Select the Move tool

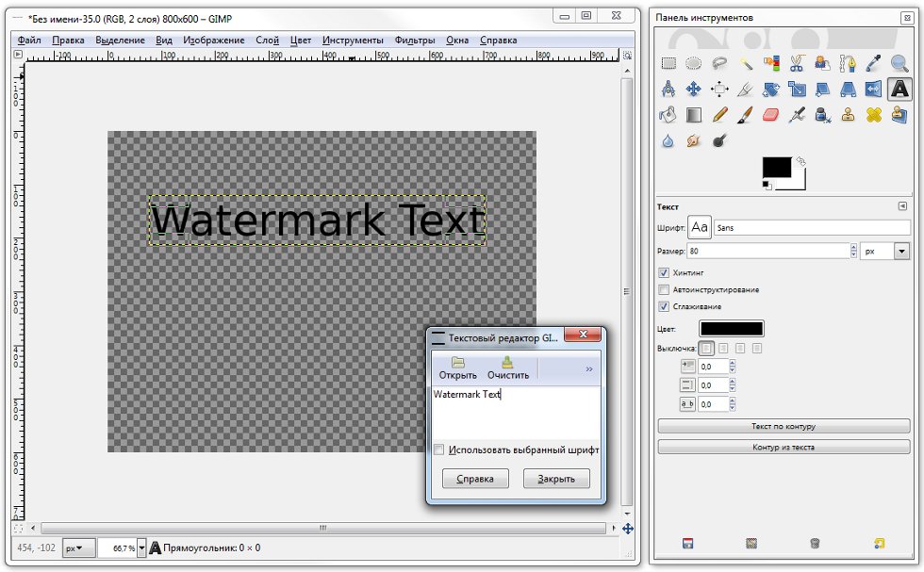point(694,90)
